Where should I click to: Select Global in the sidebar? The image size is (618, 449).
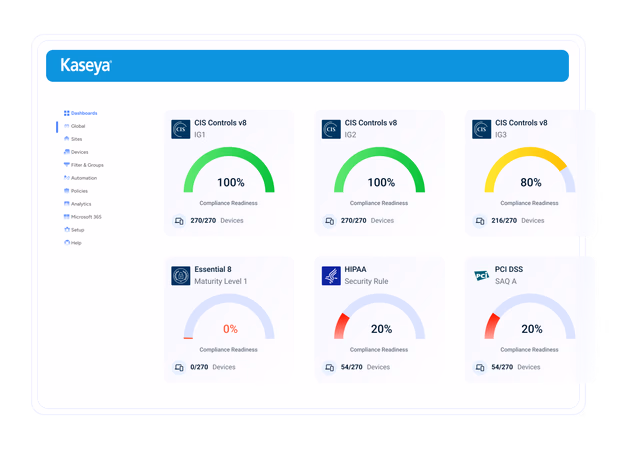click(74, 126)
